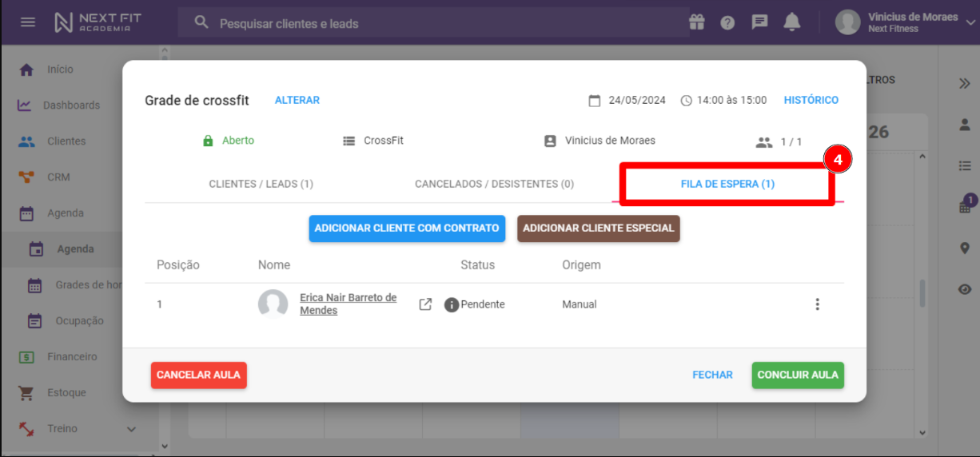
Task: Click ADICIONAR CLIENTE ESPECIAL button
Action: pos(599,228)
